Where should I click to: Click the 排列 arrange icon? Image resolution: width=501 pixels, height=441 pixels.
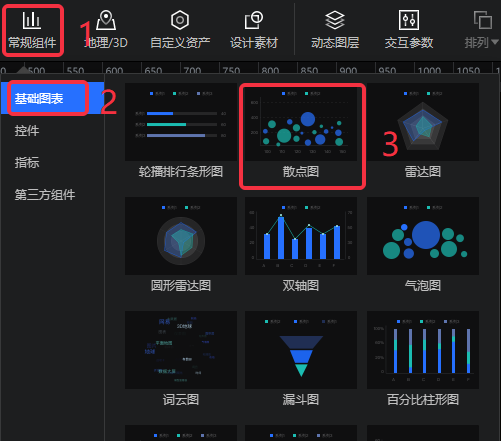[483, 20]
